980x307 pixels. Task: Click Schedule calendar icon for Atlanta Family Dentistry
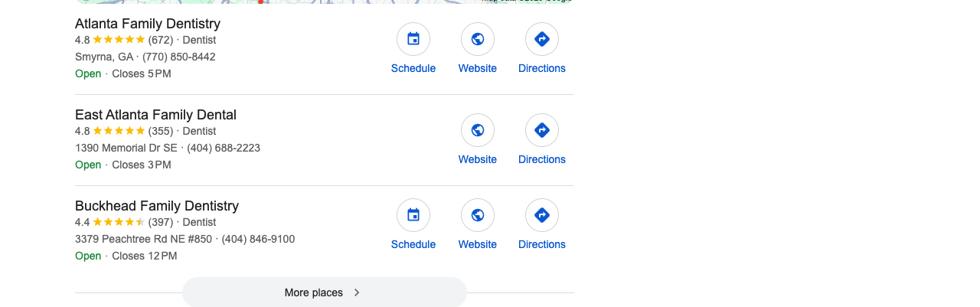pos(413,39)
